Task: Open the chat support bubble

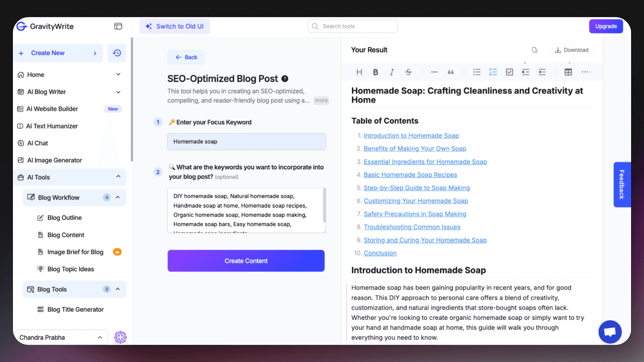Action: click(x=610, y=332)
